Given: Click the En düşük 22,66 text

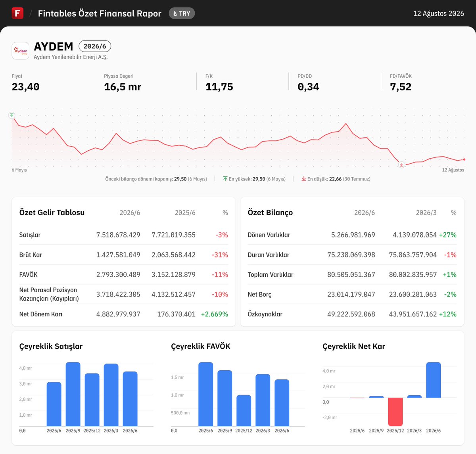Looking at the screenshot, I should tap(339, 179).
